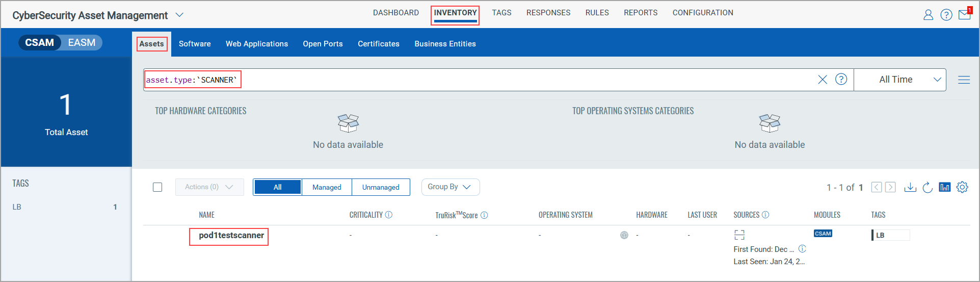
Task: Click the First Found info icon
Action: [802, 249]
